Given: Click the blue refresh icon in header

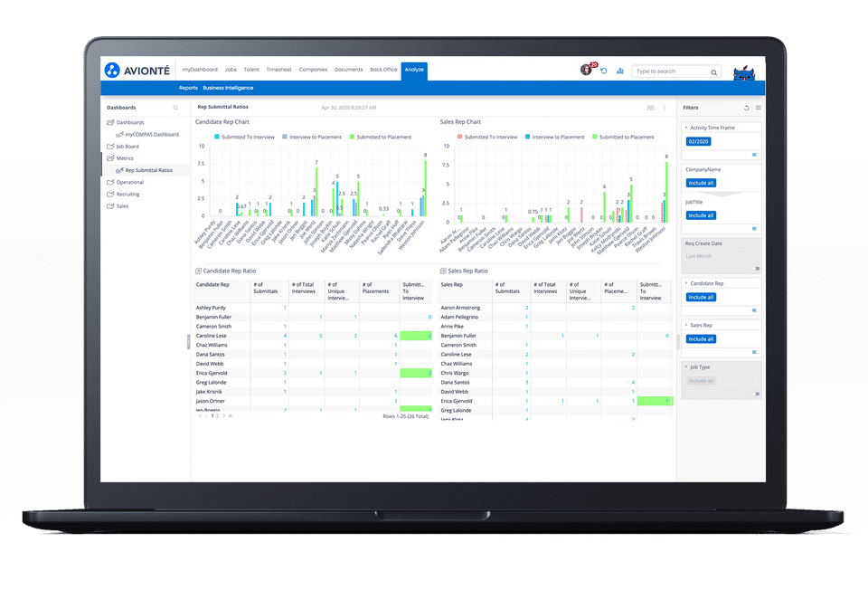Looking at the screenshot, I should coord(604,71).
